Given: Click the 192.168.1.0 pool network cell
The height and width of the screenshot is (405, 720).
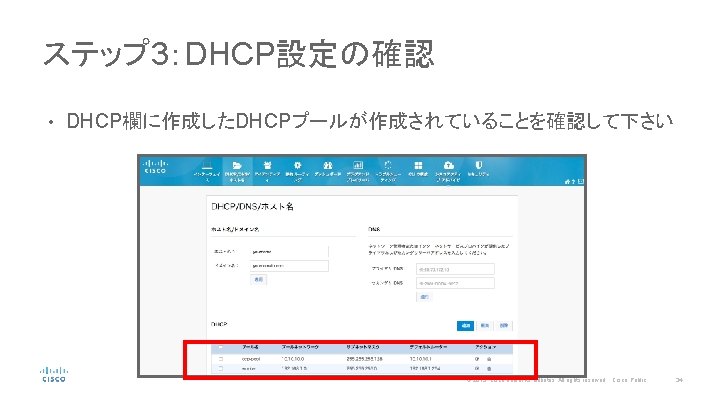Looking at the screenshot, I should [294, 369].
